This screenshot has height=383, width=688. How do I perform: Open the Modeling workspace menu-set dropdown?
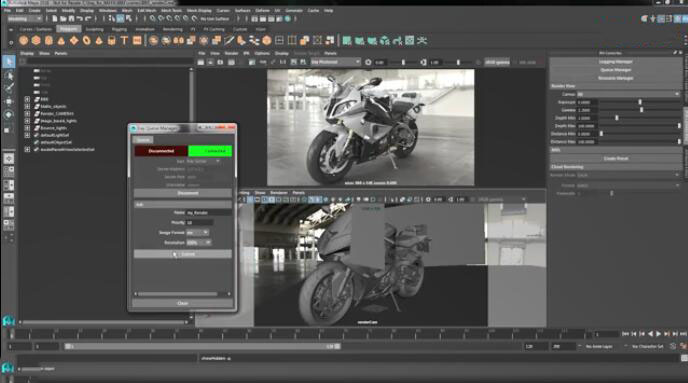25,19
